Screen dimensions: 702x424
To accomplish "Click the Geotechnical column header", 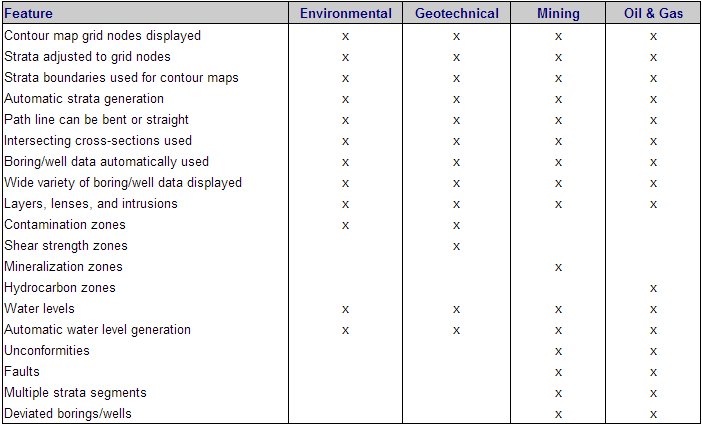I will pyautogui.click(x=457, y=13).
